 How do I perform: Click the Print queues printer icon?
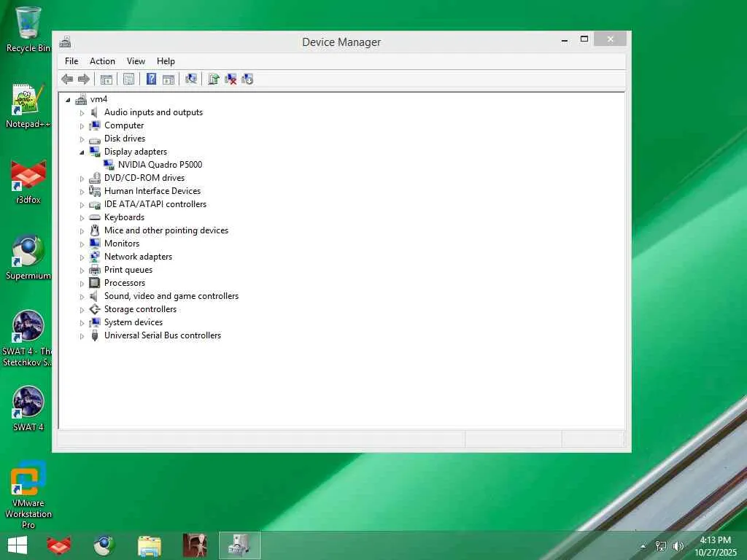tap(95, 270)
